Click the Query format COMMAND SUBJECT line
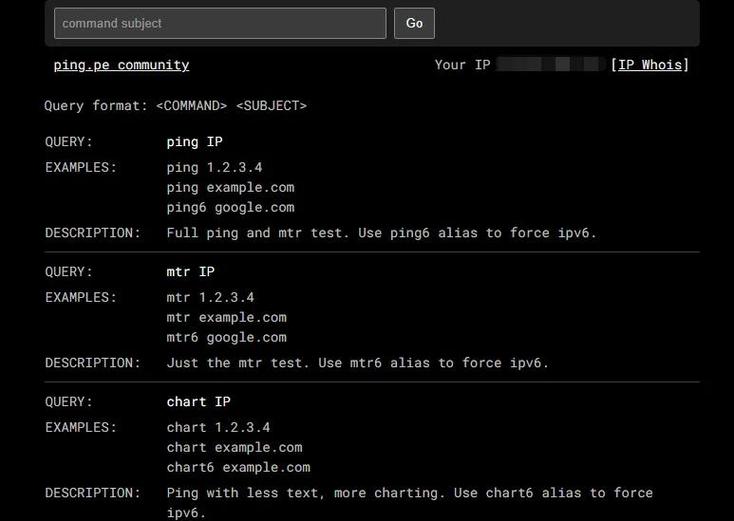The image size is (734, 521). pyautogui.click(x=175, y=105)
